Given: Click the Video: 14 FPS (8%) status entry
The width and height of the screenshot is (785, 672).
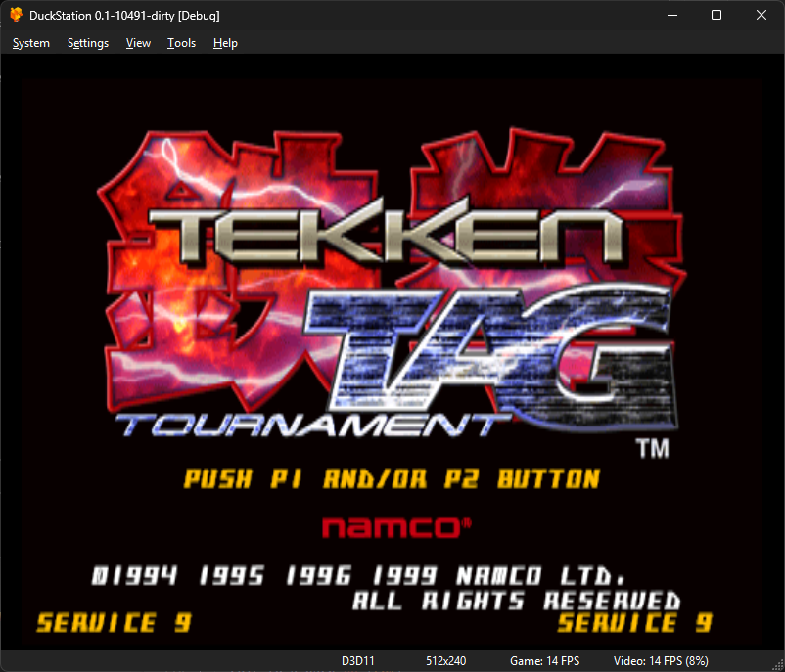Looking at the screenshot, I should pyautogui.click(x=661, y=661).
